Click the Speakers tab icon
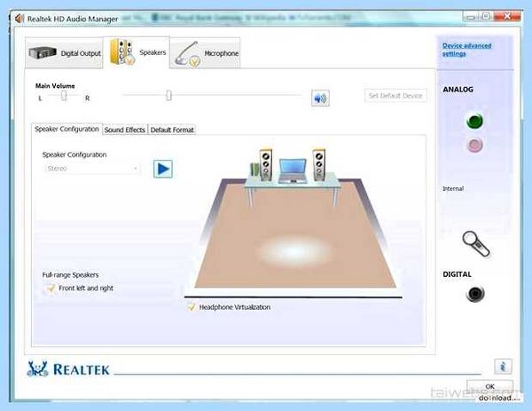Viewport: 532px width, 411px height. [x=121, y=52]
